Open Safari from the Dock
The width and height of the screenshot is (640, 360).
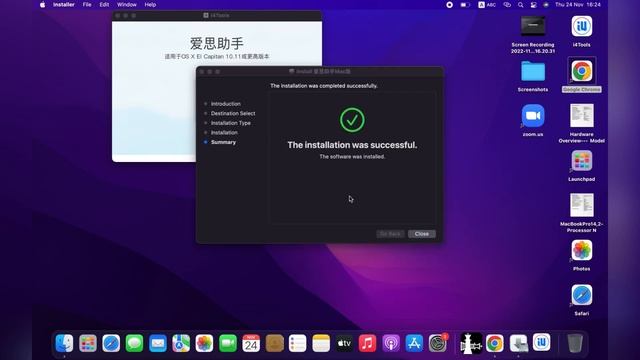point(111,343)
